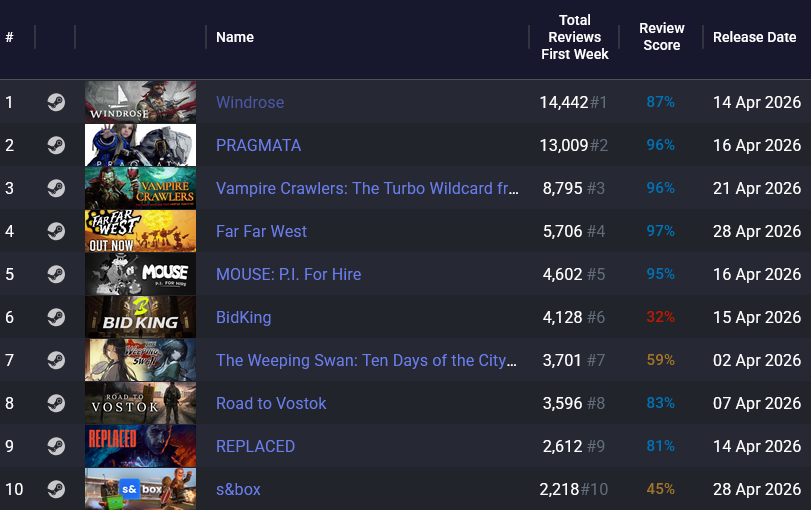The height and width of the screenshot is (510, 811).
Task: Click the 4,128 reviews count for BidKing
Action: click(563, 318)
